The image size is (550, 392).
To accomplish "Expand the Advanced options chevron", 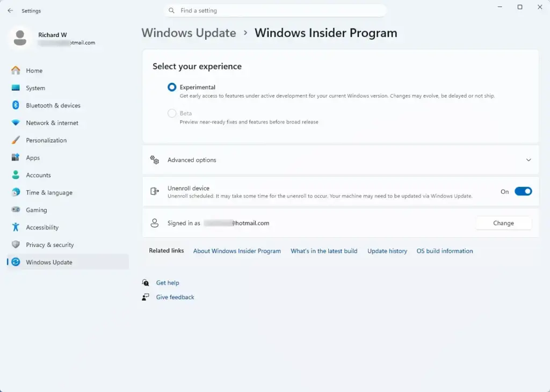I will 529,160.
